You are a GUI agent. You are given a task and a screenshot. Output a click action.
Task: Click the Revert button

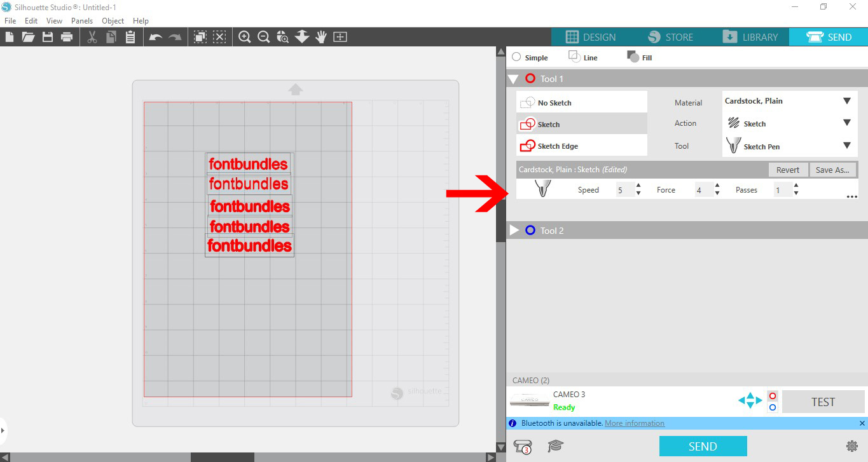click(x=788, y=170)
